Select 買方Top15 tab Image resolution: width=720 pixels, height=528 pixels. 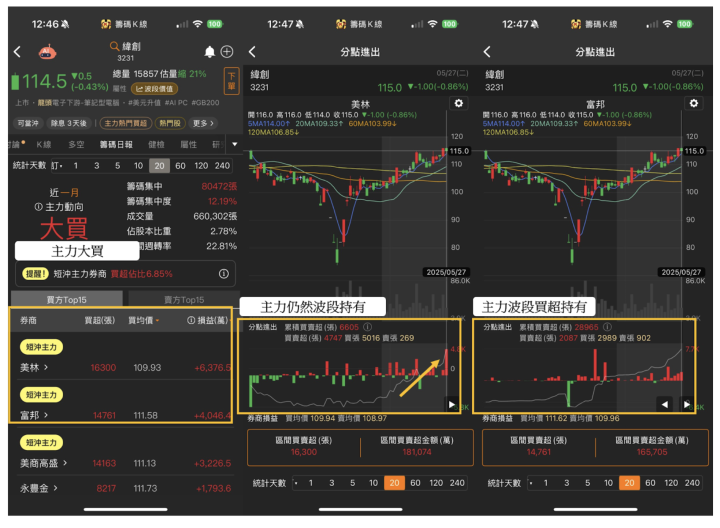[67, 299]
